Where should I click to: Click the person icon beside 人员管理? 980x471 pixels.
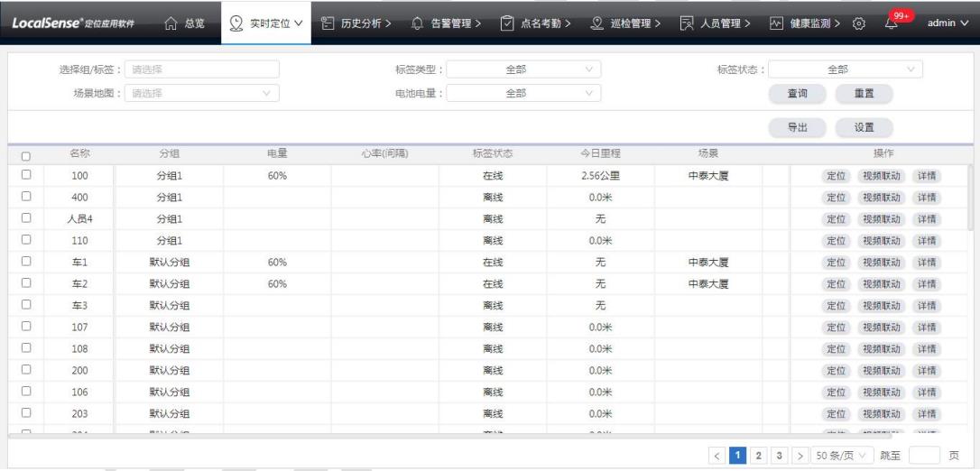pyautogui.click(x=687, y=21)
